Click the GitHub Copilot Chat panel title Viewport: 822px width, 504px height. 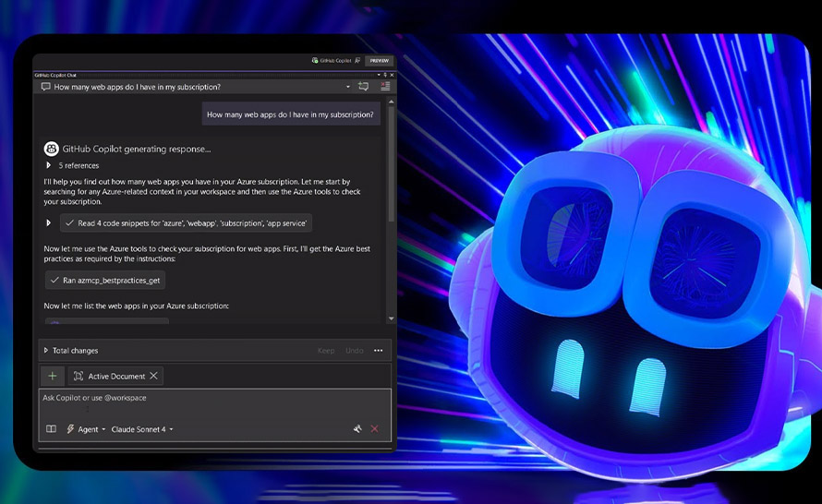click(x=55, y=75)
